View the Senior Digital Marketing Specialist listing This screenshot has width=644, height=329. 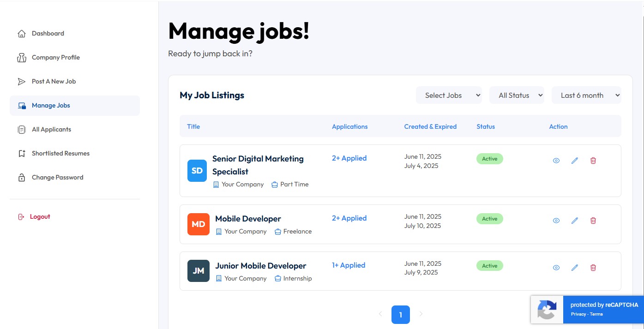point(556,161)
